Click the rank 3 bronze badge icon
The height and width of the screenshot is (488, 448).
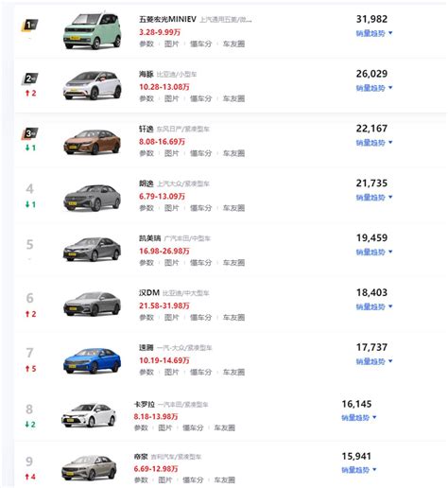29,133
